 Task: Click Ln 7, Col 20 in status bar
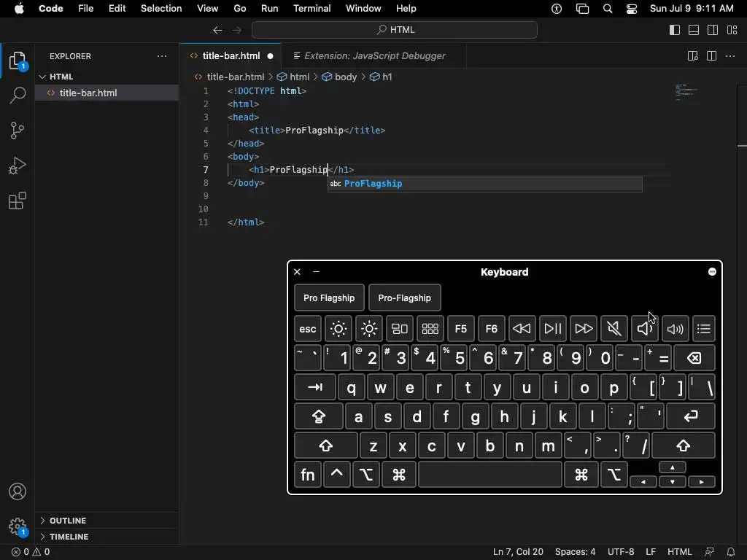(518, 552)
